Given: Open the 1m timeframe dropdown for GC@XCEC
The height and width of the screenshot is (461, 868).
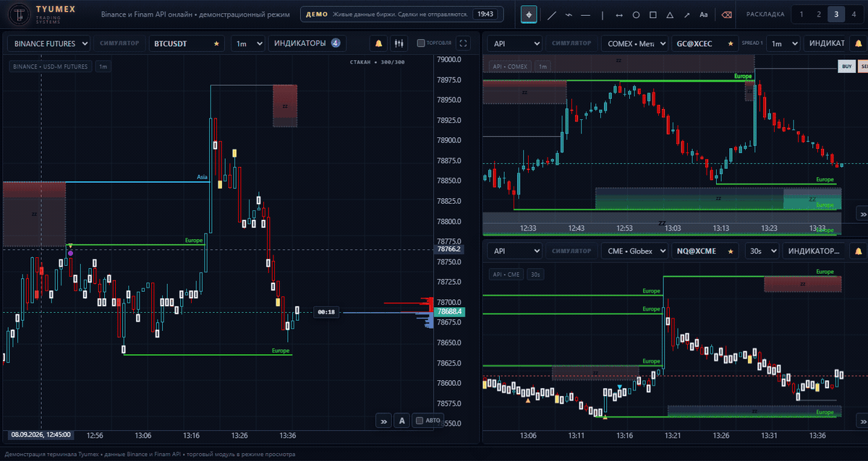Looking at the screenshot, I should 783,43.
